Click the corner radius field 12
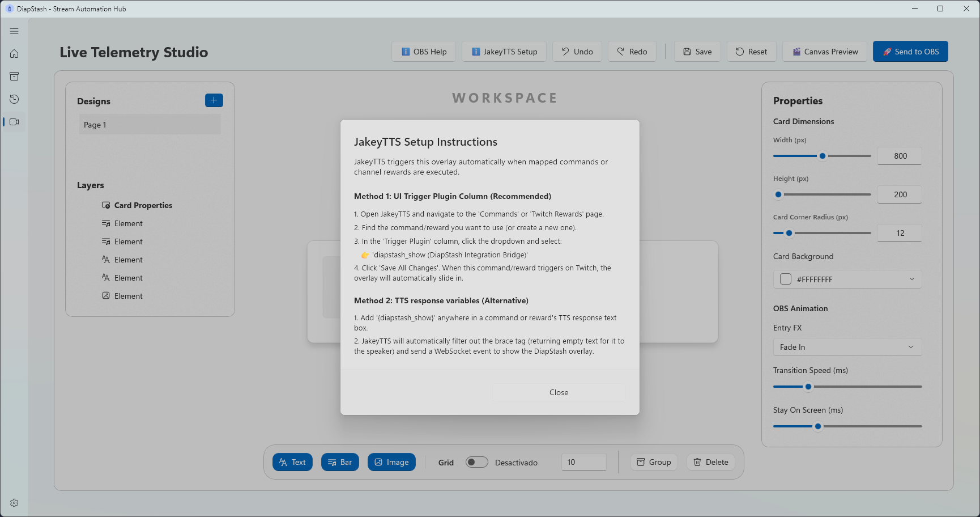The width and height of the screenshot is (980, 517). [900, 233]
